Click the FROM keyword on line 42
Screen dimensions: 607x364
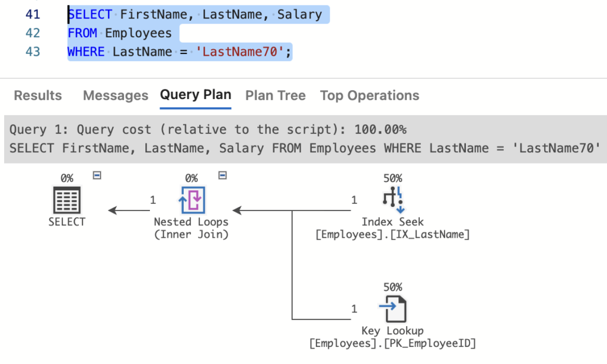(82, 33)
